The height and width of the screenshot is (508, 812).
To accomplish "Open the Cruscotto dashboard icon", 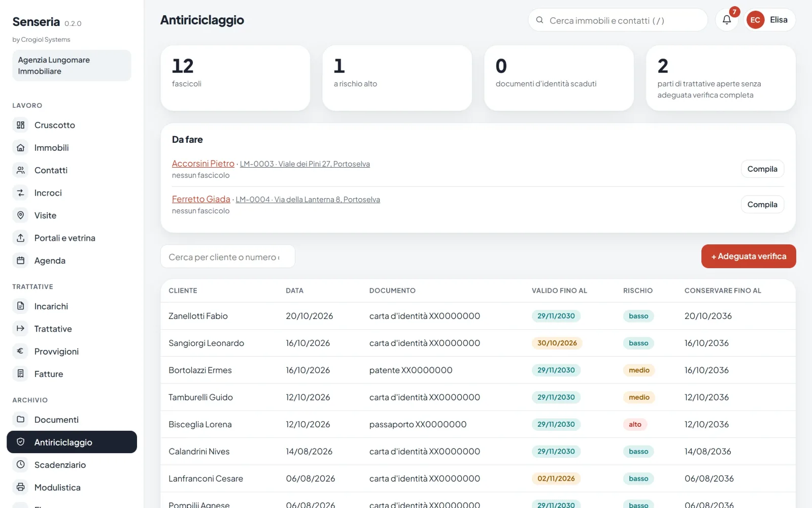I will point(20,125).
